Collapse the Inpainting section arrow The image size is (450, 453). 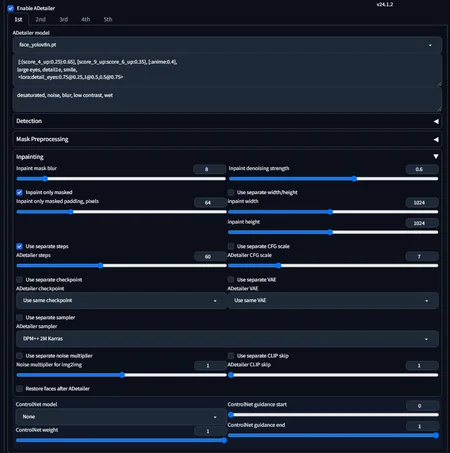(436, 156)
